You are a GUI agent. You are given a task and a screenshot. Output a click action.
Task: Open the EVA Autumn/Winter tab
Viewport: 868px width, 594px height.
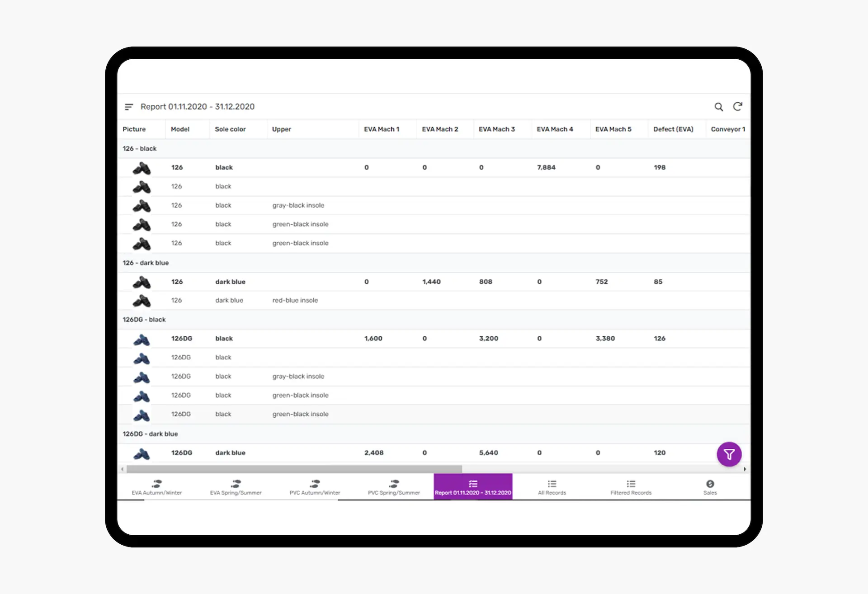point(156,487)
